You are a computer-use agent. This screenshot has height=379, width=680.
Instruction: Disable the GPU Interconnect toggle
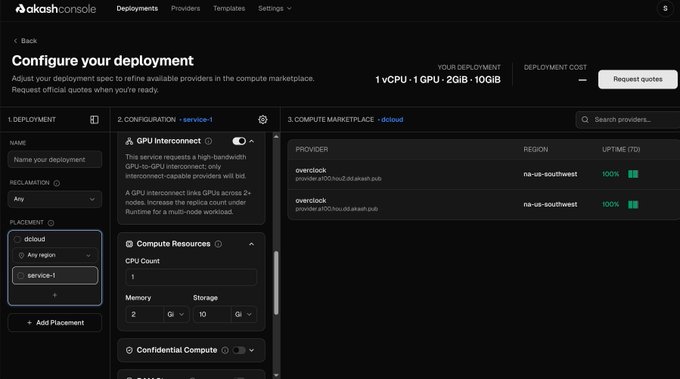(x=239, y=141)
